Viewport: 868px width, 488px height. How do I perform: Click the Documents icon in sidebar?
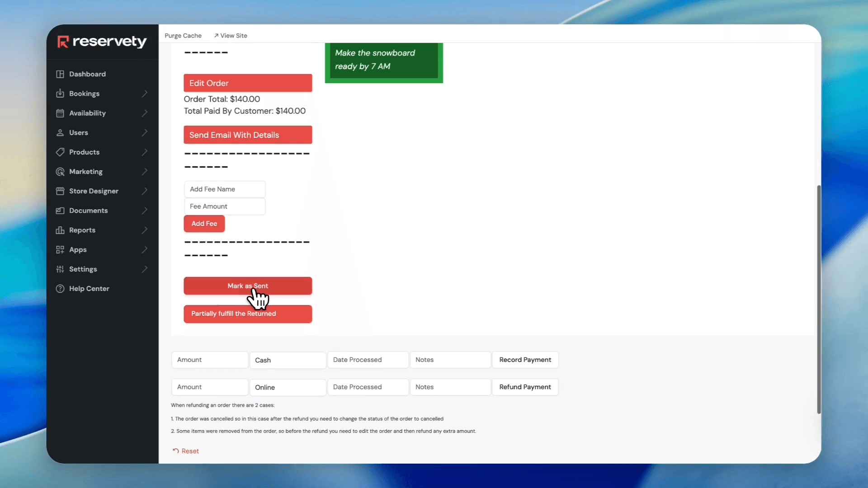pos(60,211)
